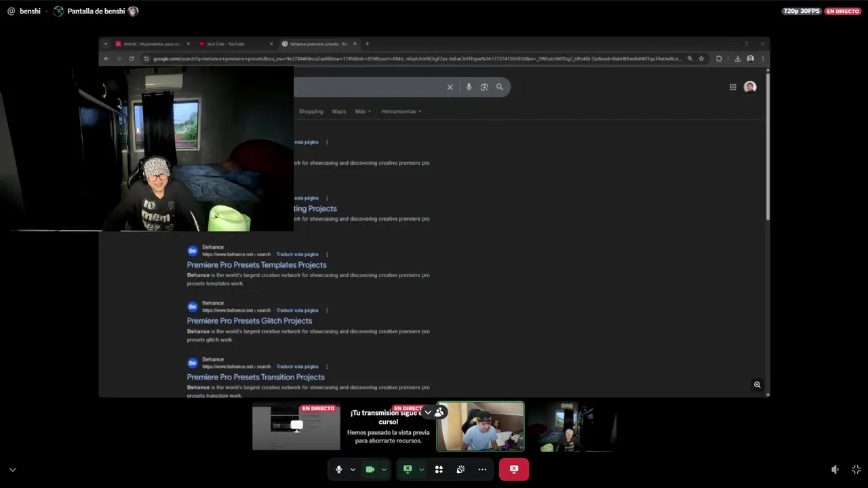Image resolution: width=868 pixels, height=488 pixels.
Task: Open Chrome downloads icon
Action: point(738,58)
